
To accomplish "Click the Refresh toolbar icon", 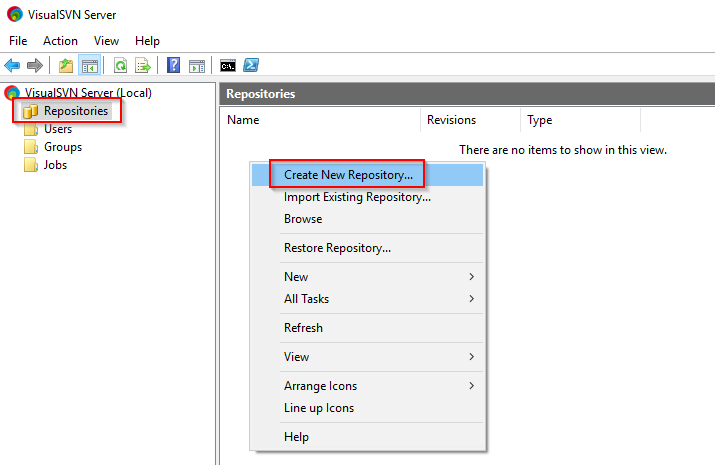I will click(x=120, y=66).
